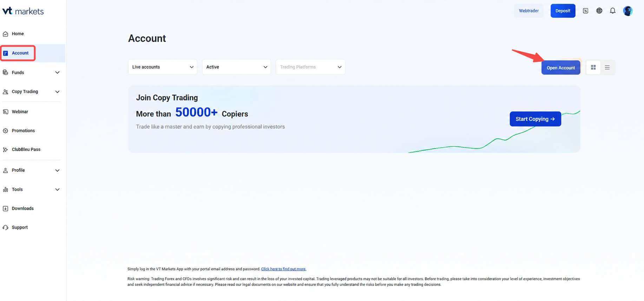Click the Tools bar-chart icon
The height and width of the screenshot is (301, 644).
click(x=6, y=190)
